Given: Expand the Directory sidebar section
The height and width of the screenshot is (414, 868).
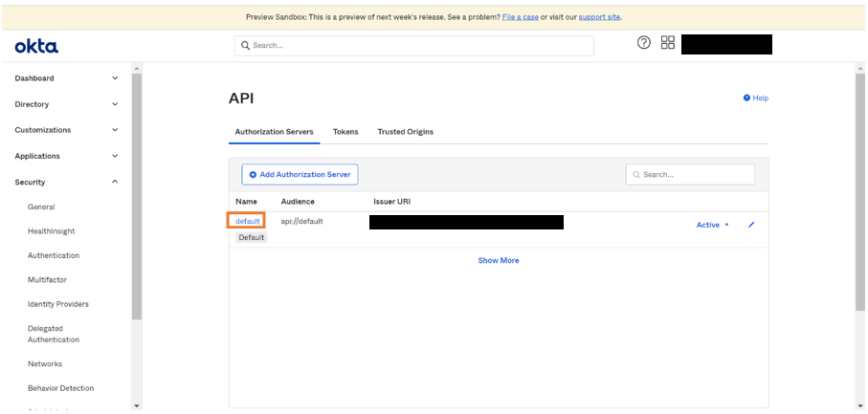Looking at the screenshot, I should [x=65, y=104].
